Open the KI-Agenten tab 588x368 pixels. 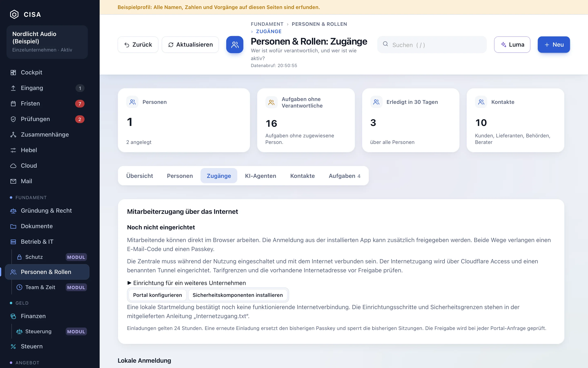click(261, 176)
